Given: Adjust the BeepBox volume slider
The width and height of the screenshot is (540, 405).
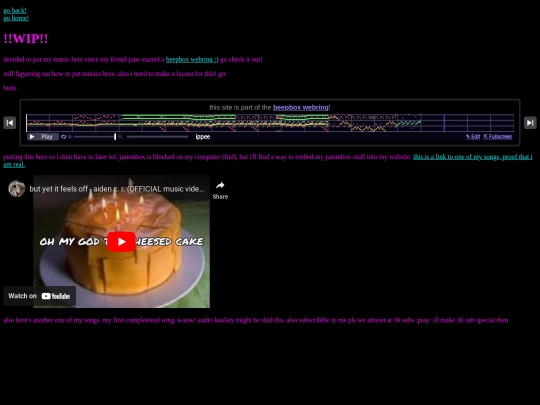Looking at the screenshot, I should pyautogui.click(x=95, y=137).
